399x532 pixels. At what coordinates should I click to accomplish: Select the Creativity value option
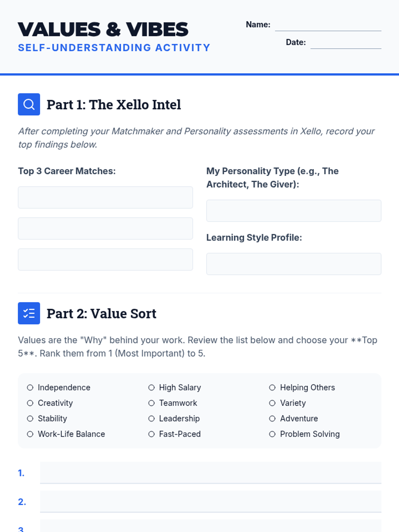(x=30, y=403)
